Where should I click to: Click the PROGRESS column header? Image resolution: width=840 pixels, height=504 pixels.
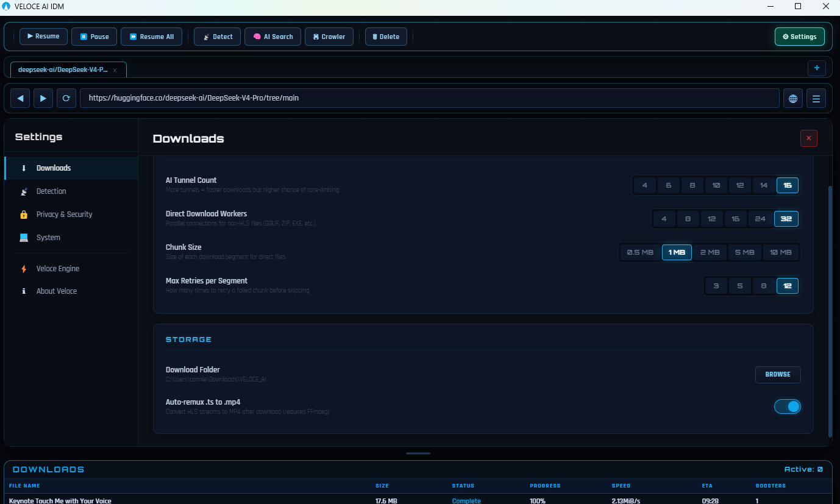tap(545, 486)
